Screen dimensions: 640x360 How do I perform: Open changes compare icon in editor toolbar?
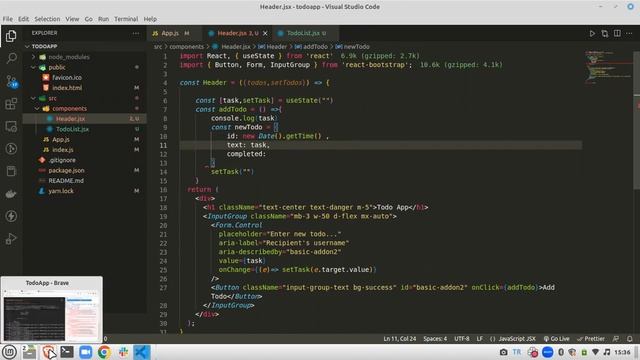tap(604, 33)
